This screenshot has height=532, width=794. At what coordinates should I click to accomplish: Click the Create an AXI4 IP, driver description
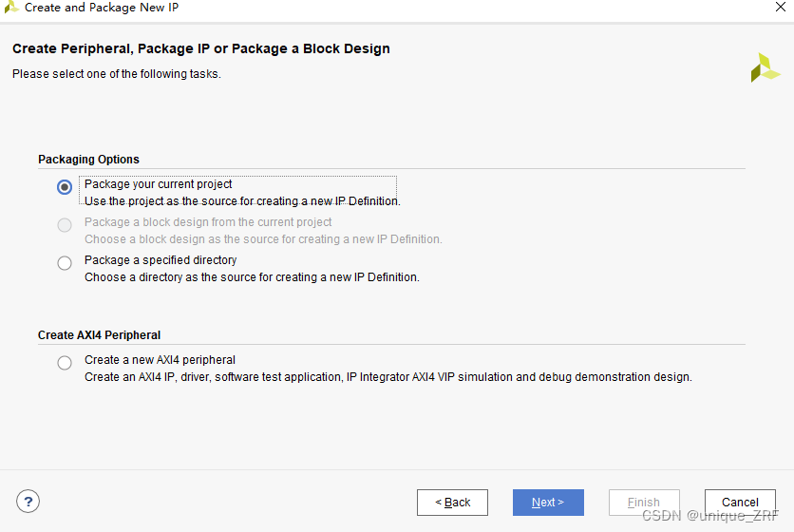388,377
